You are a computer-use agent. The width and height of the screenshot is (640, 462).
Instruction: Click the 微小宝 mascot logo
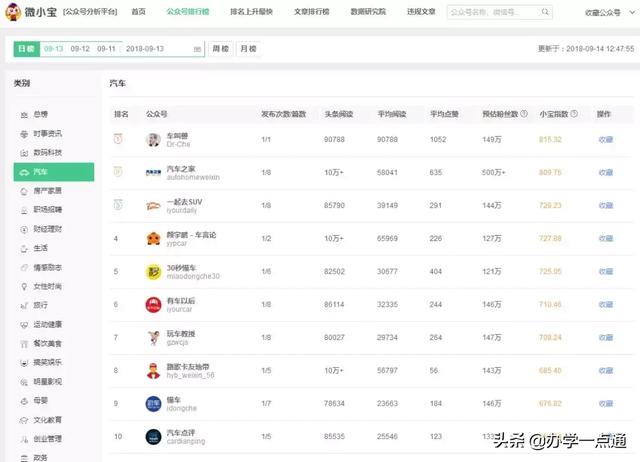pyautogui.click(x=13, y=12)
